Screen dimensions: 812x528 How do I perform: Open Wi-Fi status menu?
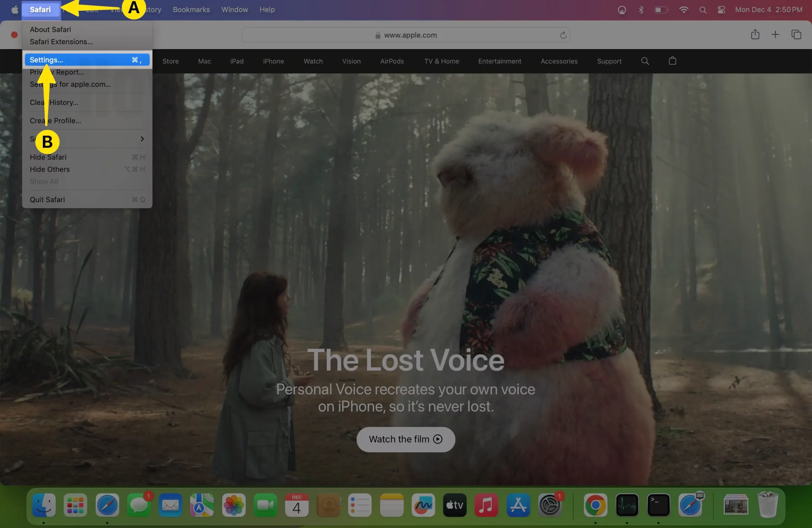pyautogui.click(x=683, y=10)
